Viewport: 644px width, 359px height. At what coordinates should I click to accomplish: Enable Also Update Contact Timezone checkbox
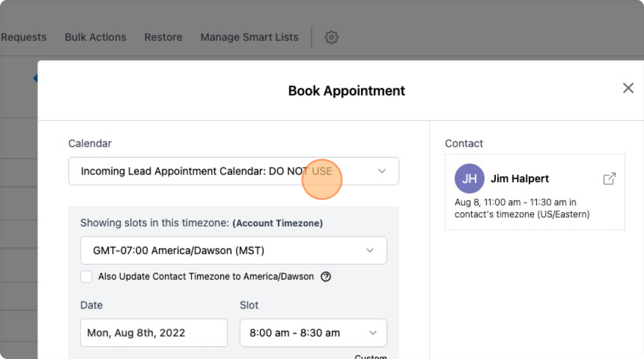pyautogui.click(x=87, y=277)
